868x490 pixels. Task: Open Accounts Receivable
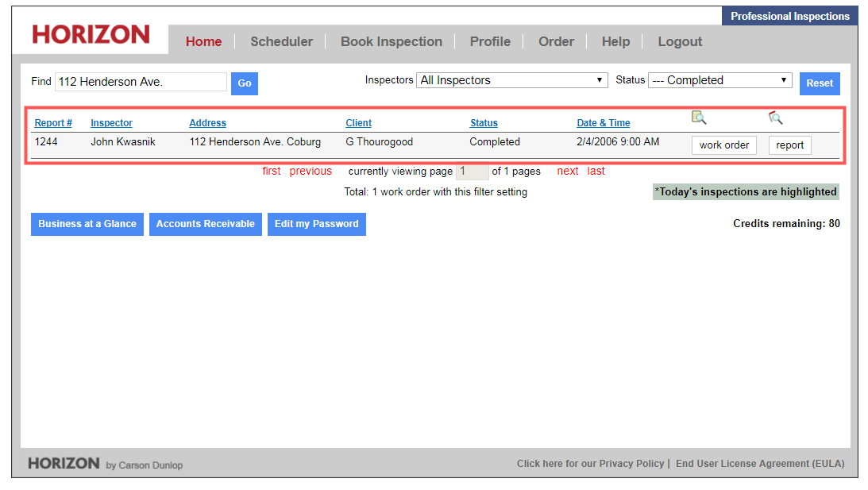[205, 224]
